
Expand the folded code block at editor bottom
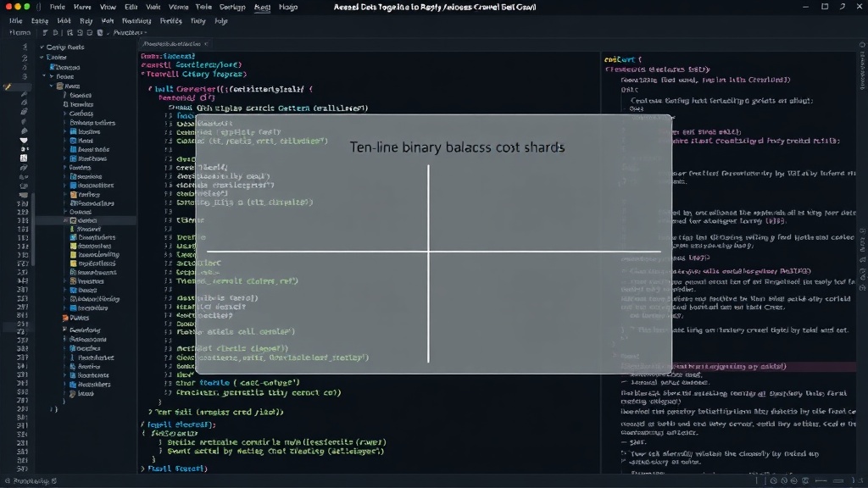(142, 469)
